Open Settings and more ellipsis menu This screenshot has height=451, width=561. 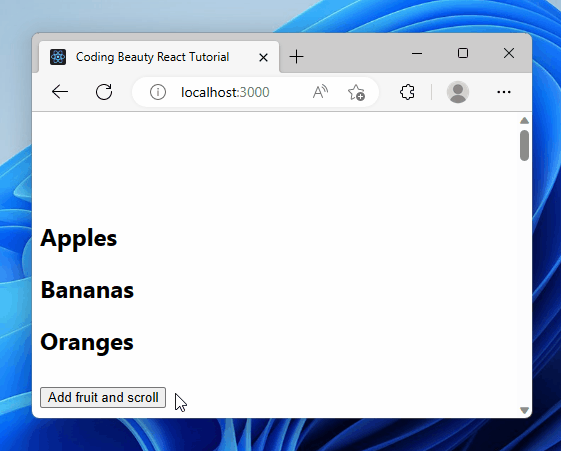click(x=504, y=92)
